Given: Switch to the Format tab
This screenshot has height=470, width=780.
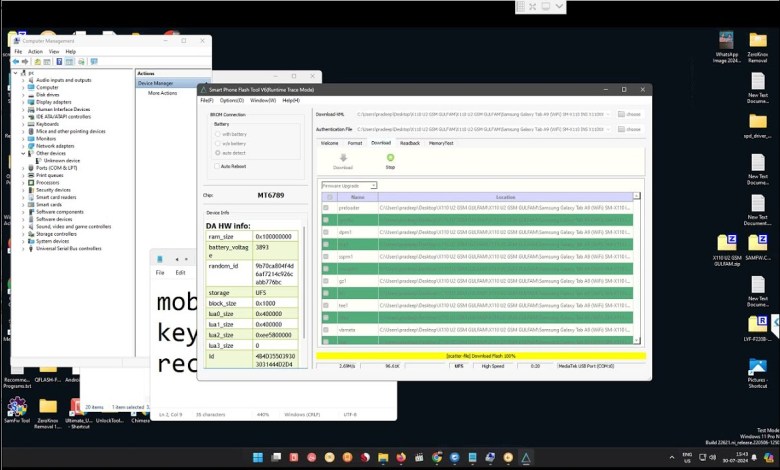Looking at the screenshot, I should [355, 143].
